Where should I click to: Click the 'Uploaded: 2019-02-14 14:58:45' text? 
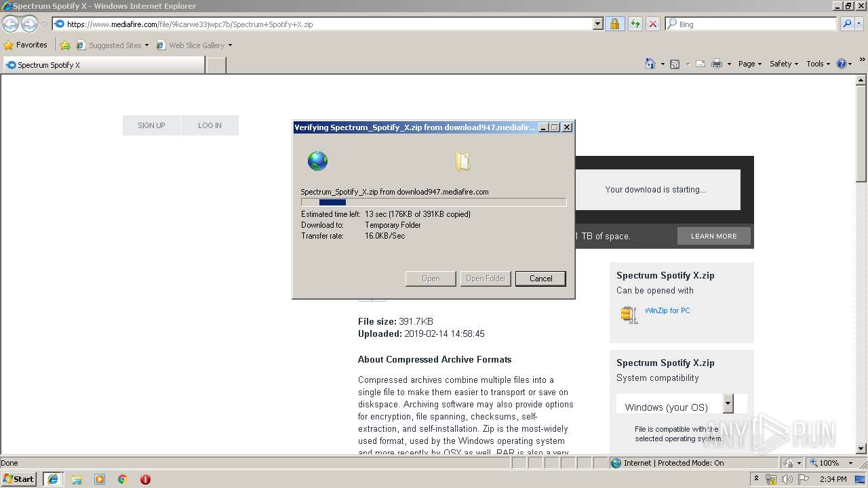click(421, 333)
